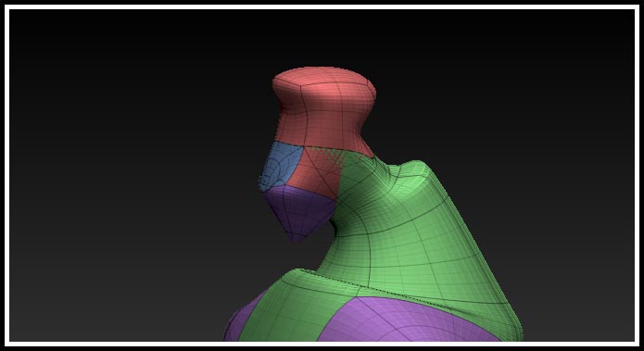Click the green shoulder hump behind the neck
Viewport: 644px width, 351px height.
[x=415, y=177]
